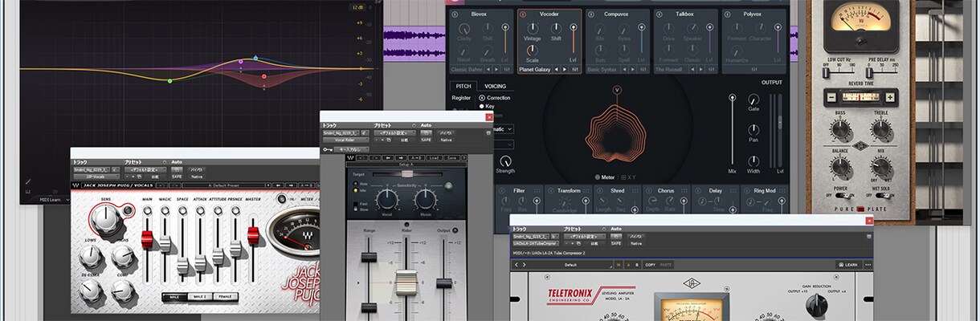
Task: Switch to the PITCH tab
Action: tap(464, 86)
